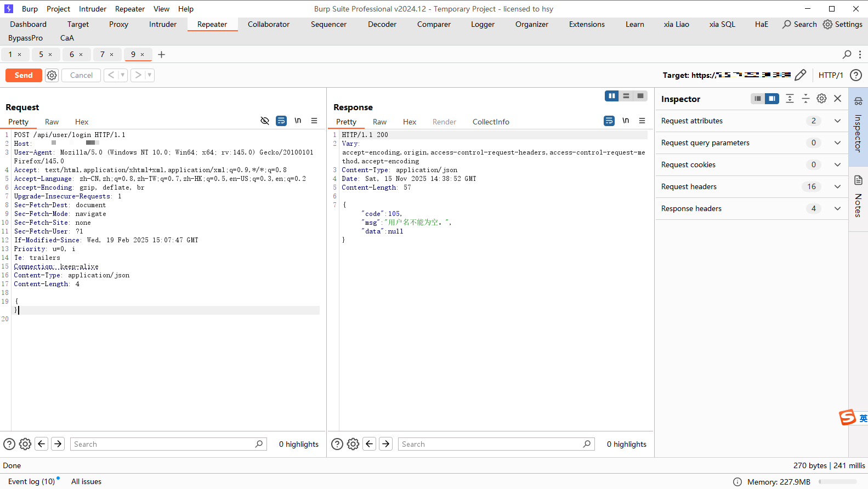Open Burp Settings from the tab bar

(x=843, y=24)
